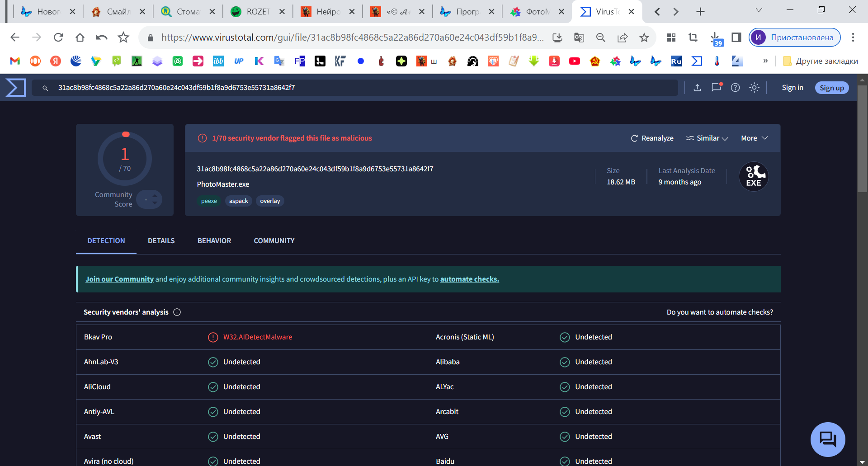Switch to the DETAILS tab
Viewport: 868px width, 466px height.
[161, 241]
